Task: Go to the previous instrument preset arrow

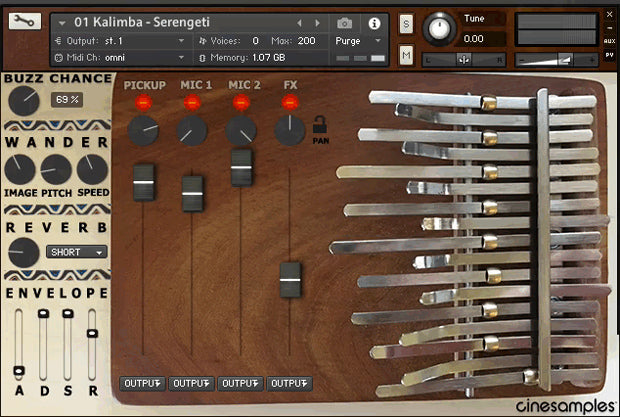Action: (x=298, y=23)
